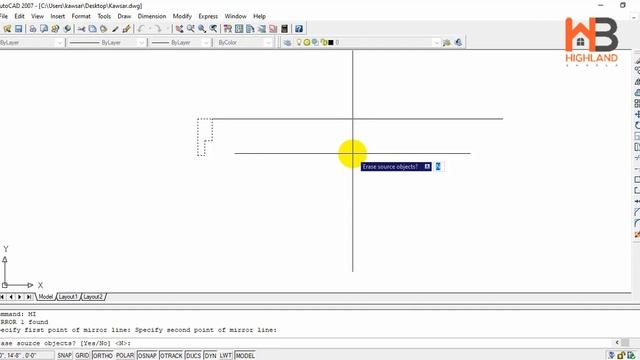Click the Paste icon in toolbar
The height and width of the screenshot is (360, 640).
[x=104, y=29]
